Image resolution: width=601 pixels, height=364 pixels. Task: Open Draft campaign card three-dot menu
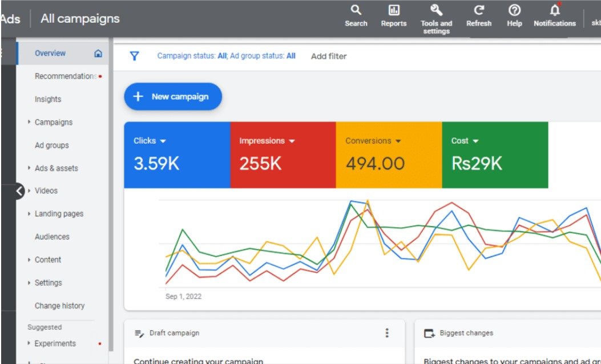387,333
